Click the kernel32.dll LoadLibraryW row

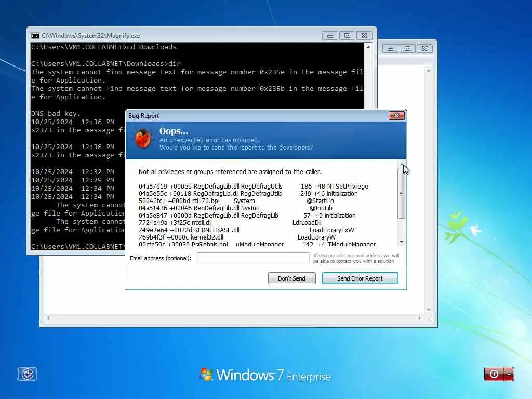point(237,237)
